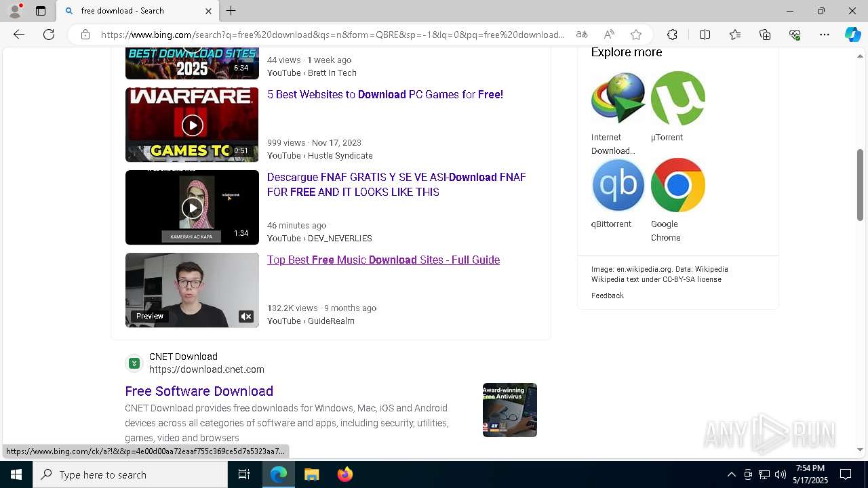Open Settings and more menu
The height and width of the screenshot is (488, 868).
tap(825, 35)
